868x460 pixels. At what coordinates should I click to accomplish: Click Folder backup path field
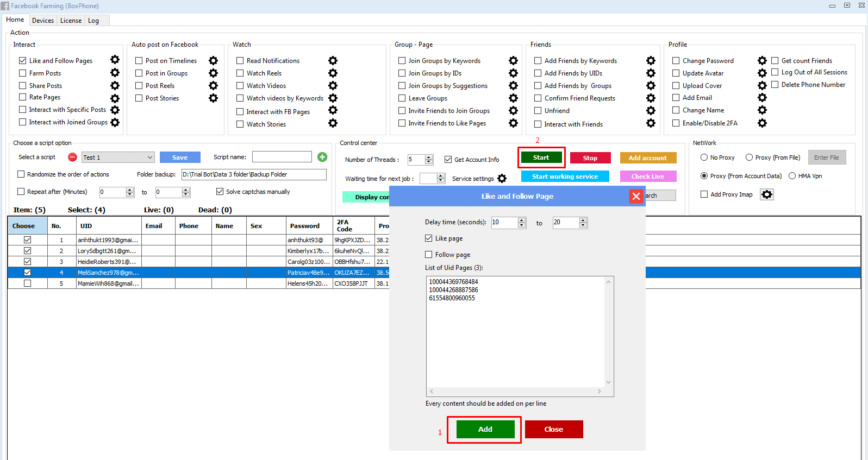pos(254,174)
